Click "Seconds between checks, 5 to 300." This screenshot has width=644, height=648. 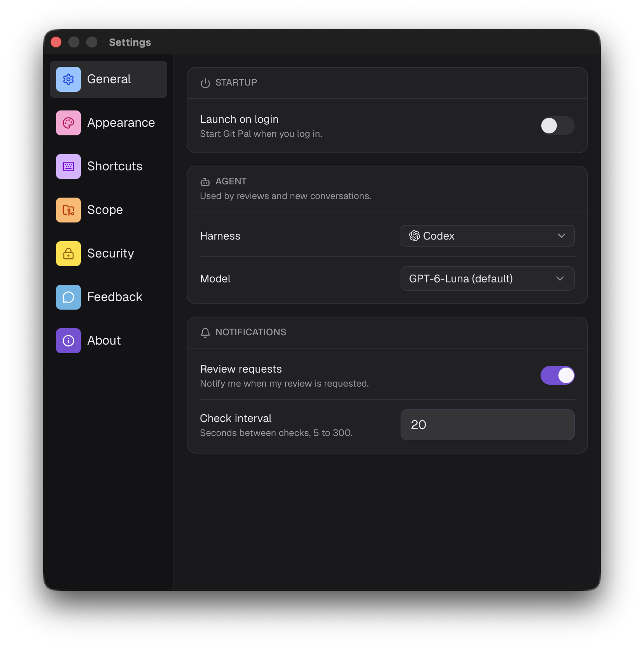click(276, 433)
